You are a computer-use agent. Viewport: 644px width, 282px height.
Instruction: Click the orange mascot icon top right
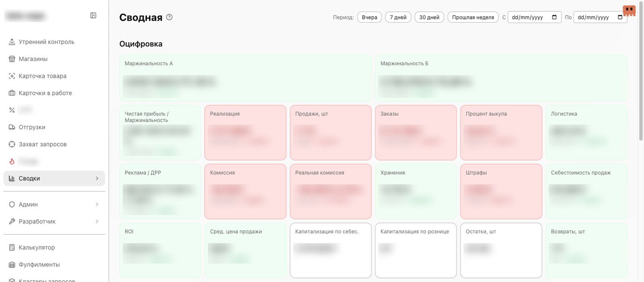pos(629,10)
